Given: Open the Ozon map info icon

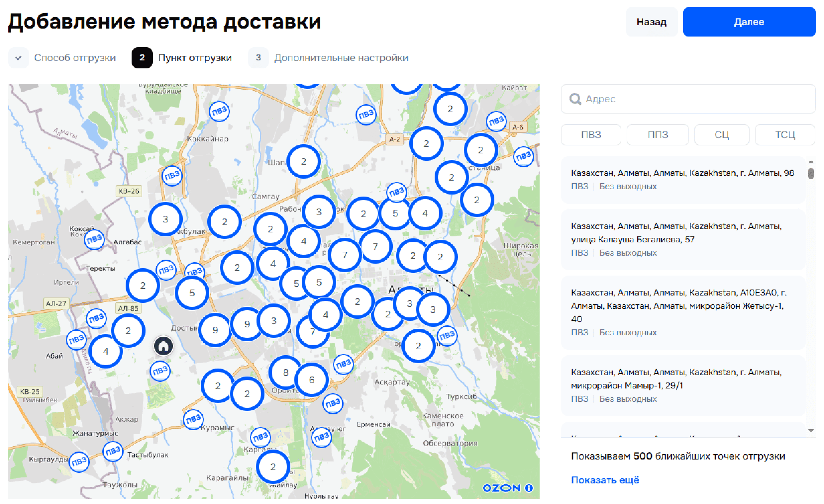Looking at the screenshot, I should pos(529,488).
